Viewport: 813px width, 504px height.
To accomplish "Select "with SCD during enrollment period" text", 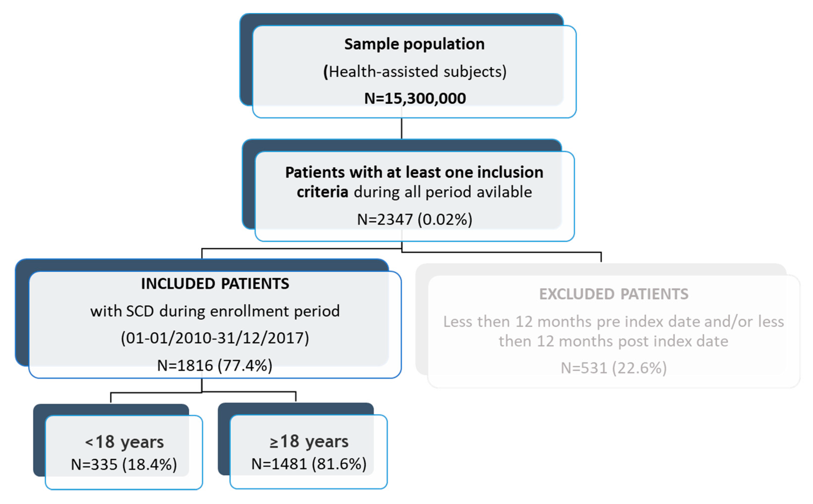I will click(215, 311).
